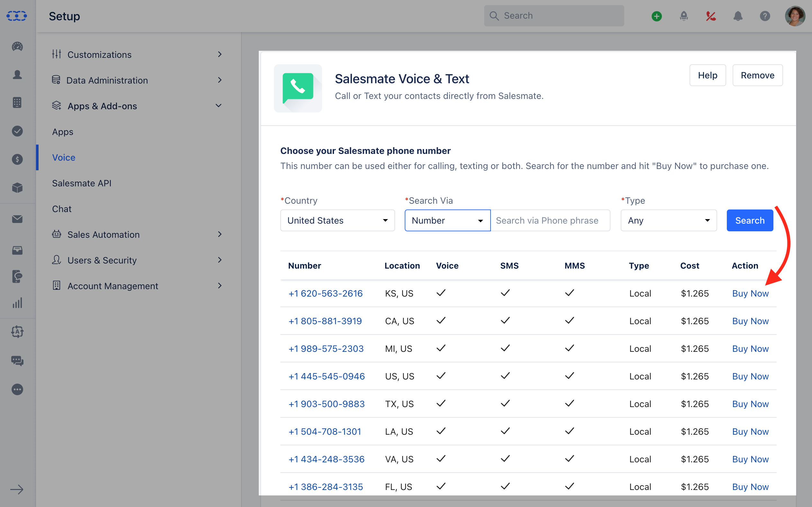Collapse the Apps & Add-ons section
This screenshot has width=812, height=507.
point(138,106)
